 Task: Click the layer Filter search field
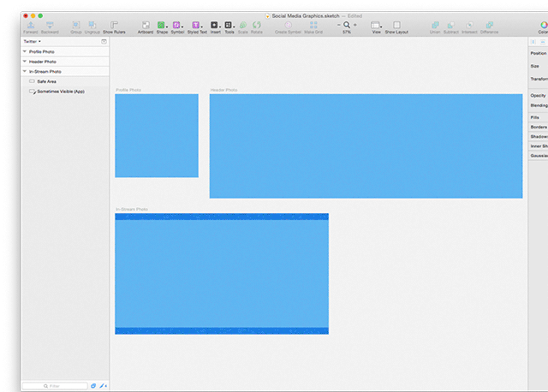[x=55, y=386]
